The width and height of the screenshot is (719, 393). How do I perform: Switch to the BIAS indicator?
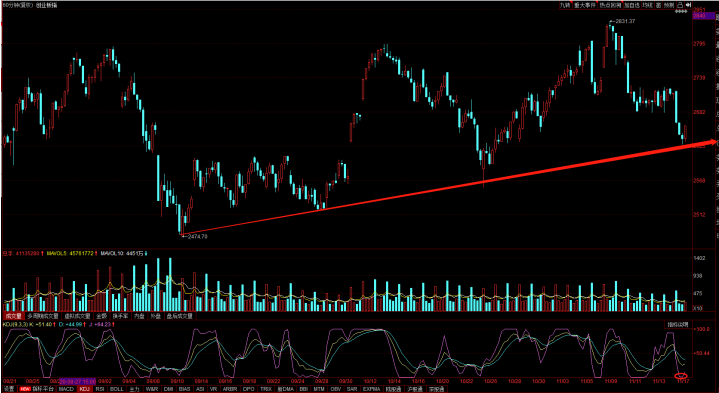point(184,389)
